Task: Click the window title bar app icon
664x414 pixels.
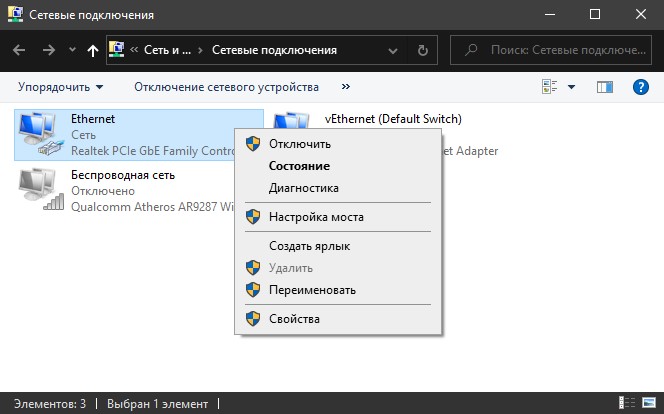Action: point(15,15)
